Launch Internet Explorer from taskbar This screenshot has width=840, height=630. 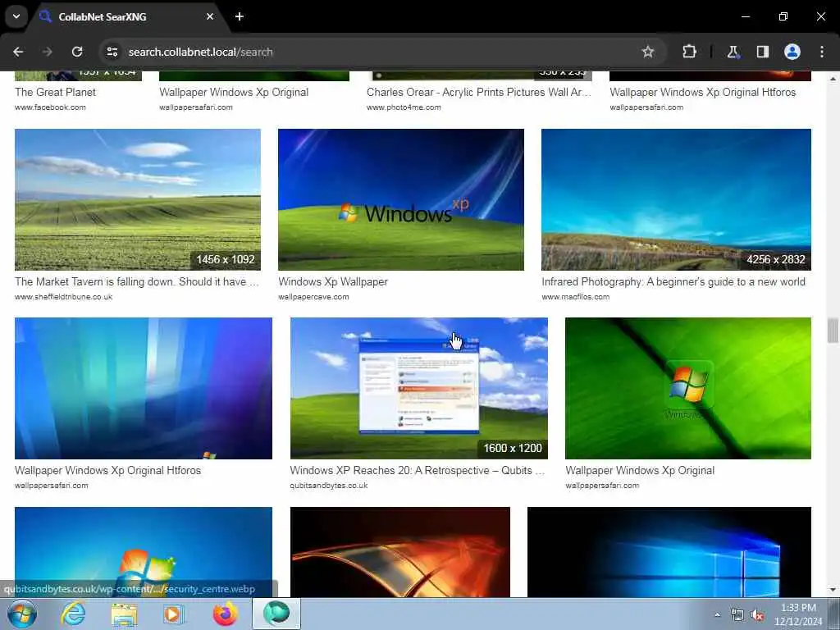point(73,614)
